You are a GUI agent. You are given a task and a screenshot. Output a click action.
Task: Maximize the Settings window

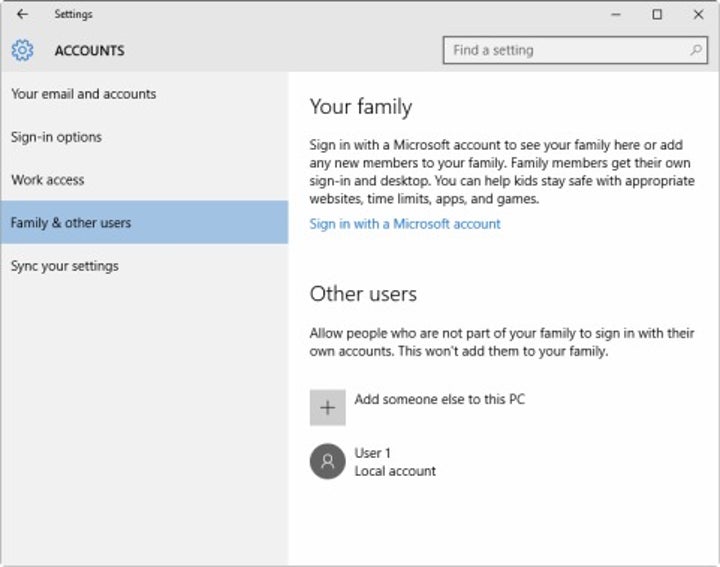coord(657,15)
